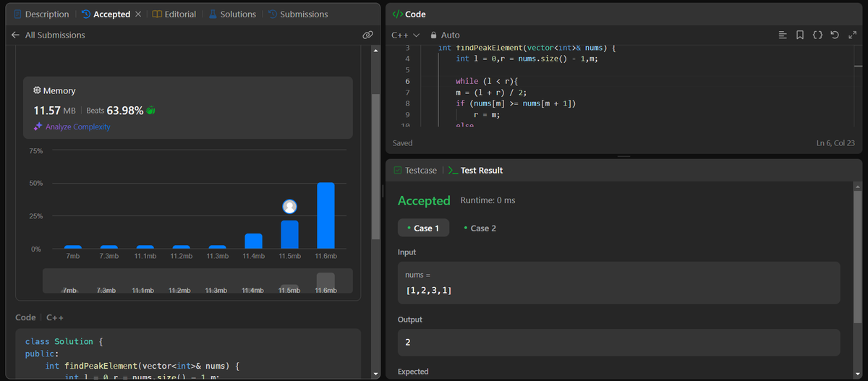Click line number 4 in editor
The image size is (868, 381).
[408, 59]
